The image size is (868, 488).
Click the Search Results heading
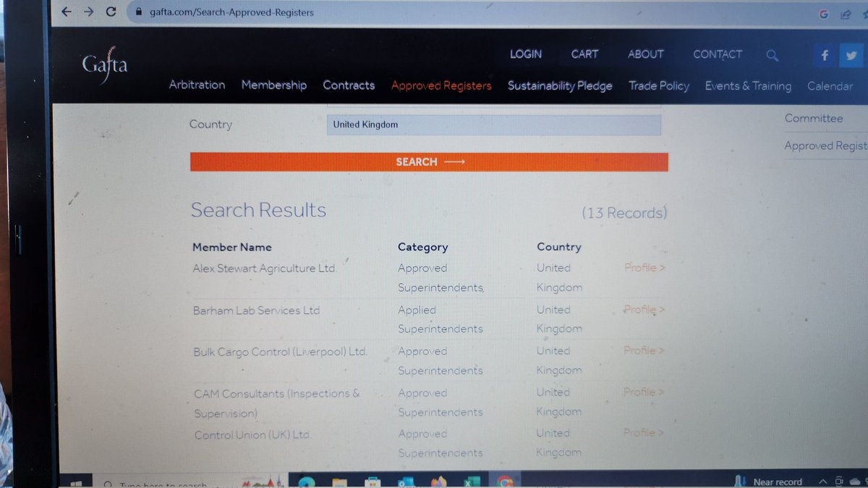(x=258, y=210)
